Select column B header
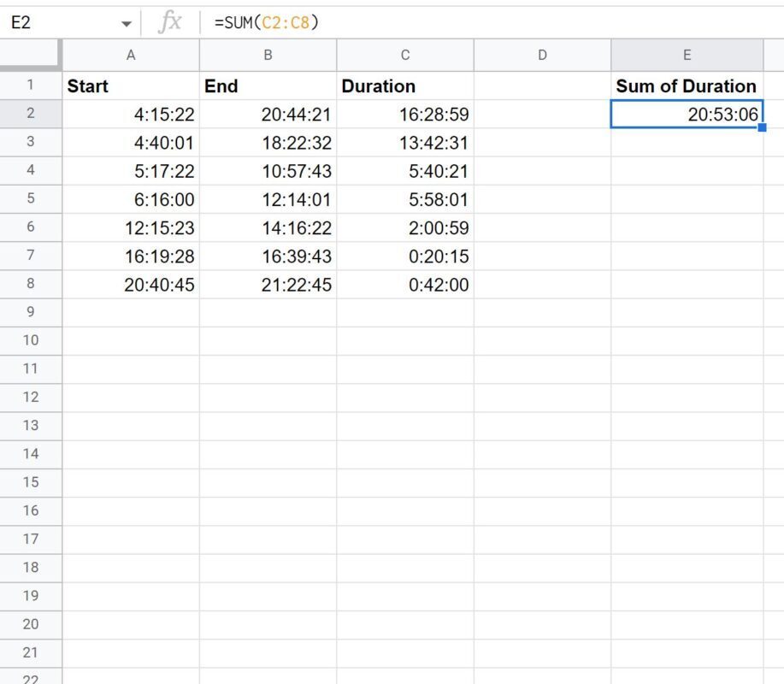Screen dimensions: 784x684 (268, 55)
